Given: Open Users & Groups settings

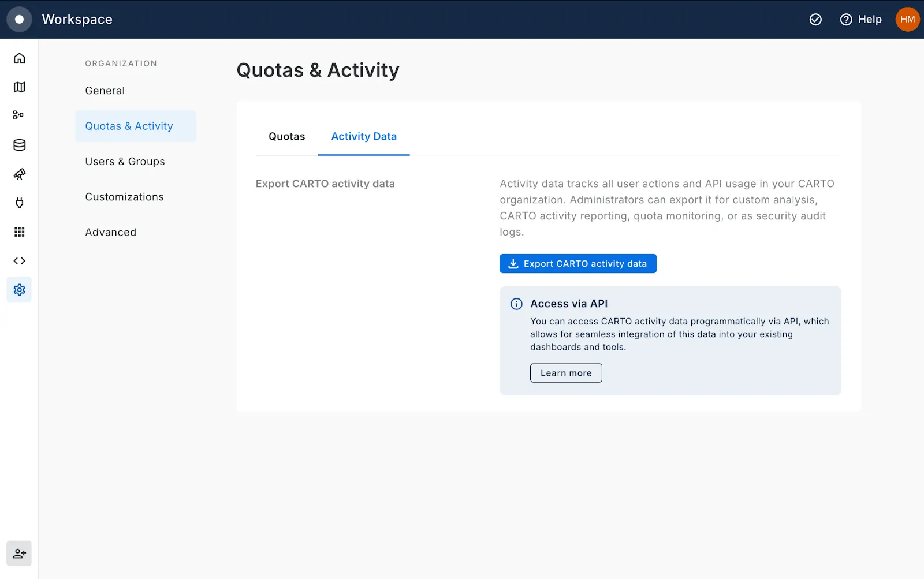Looking at the screenshot, I should pos(125,161).
